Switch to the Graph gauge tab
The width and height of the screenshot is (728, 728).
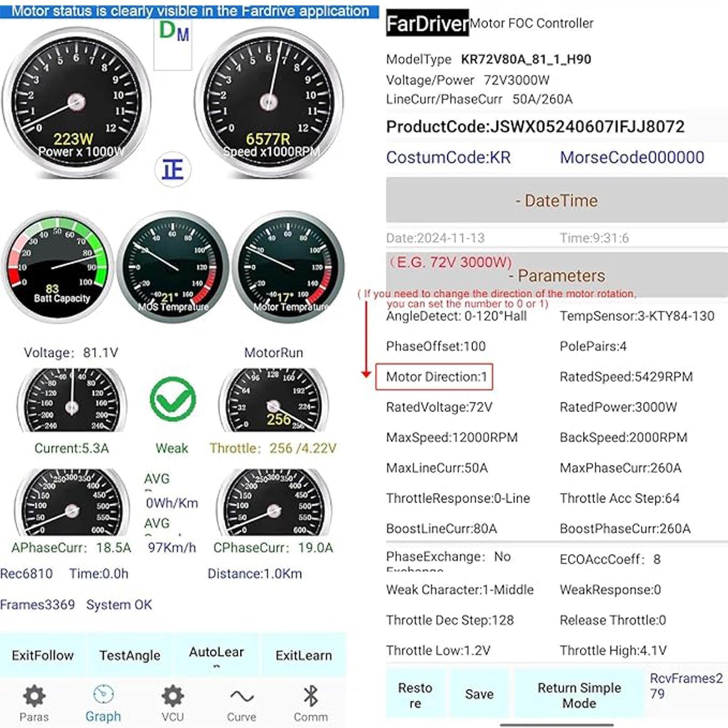103,703
